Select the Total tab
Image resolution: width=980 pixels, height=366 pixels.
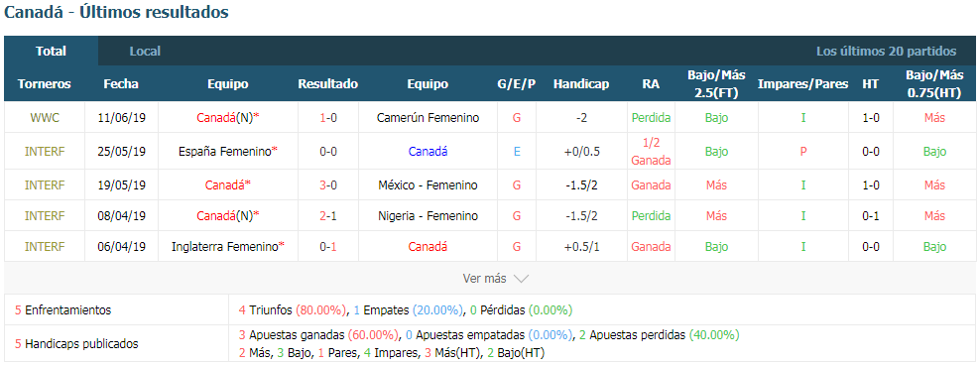click(52, 52)
